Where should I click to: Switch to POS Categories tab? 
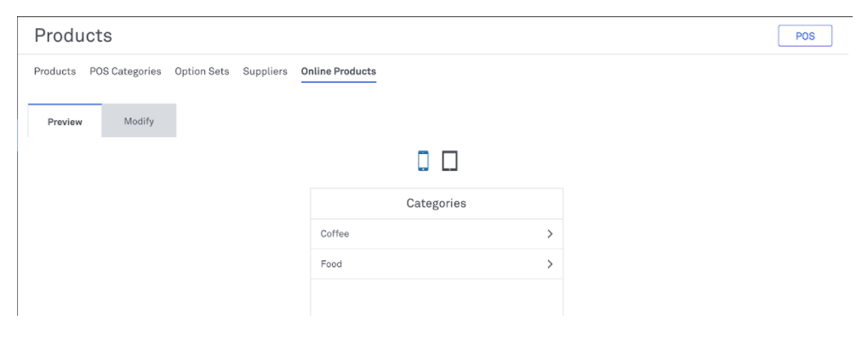[125, 71]
